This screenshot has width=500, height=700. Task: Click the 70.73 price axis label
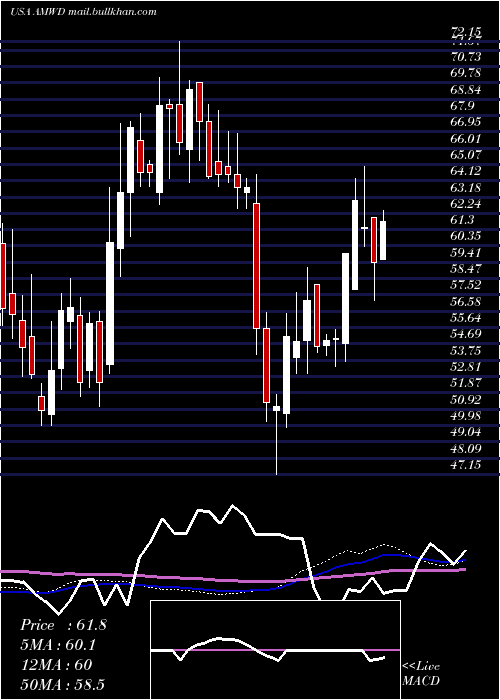[x=466, y=57]
